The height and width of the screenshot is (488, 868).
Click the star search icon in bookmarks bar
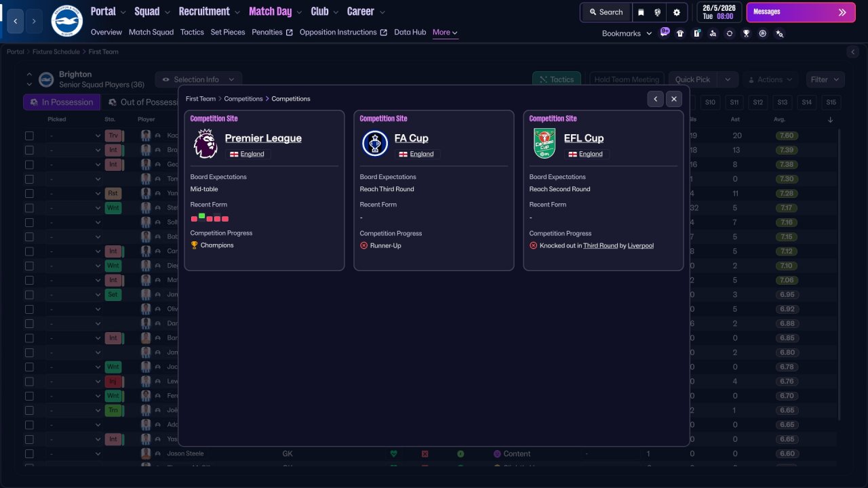coord(779,33)
